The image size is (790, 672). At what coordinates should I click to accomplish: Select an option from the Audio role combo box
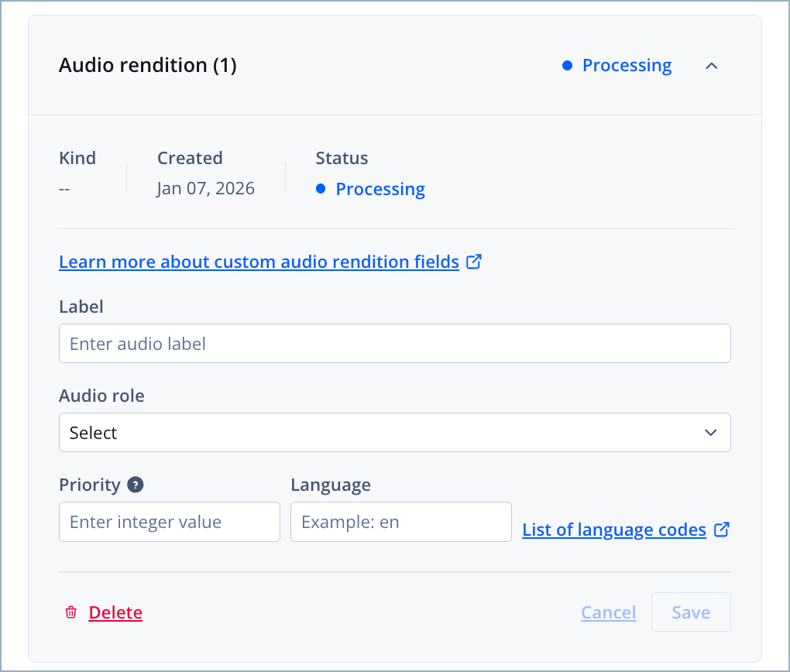395,432
